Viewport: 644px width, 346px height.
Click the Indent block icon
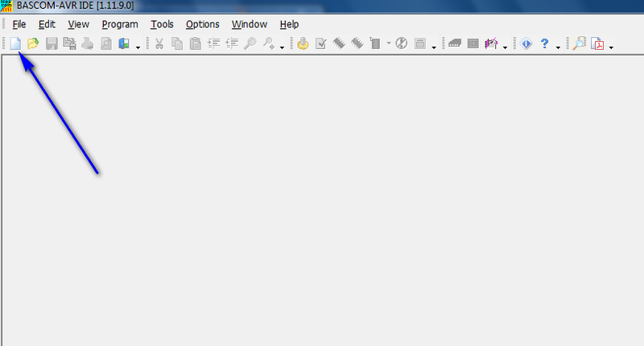click(213, 43)
